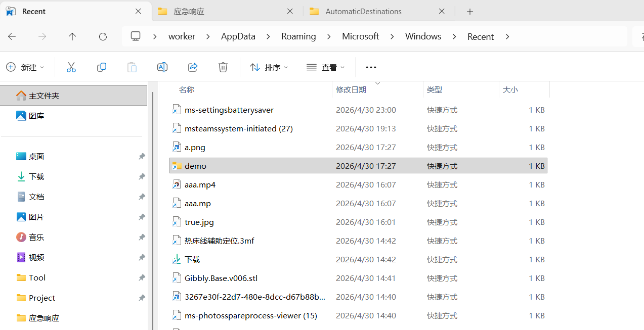Click the Delete trash can icon
Screen dimensions: 644x330
point(223,67)
